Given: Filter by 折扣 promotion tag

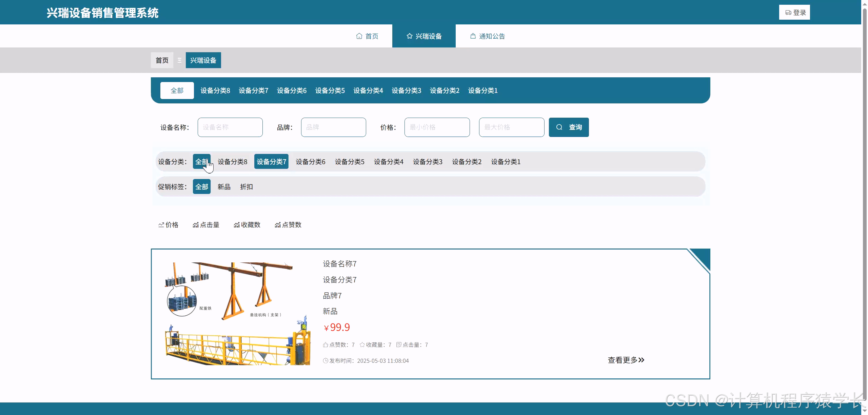Looking at the screenshot, I should [246, 186].
